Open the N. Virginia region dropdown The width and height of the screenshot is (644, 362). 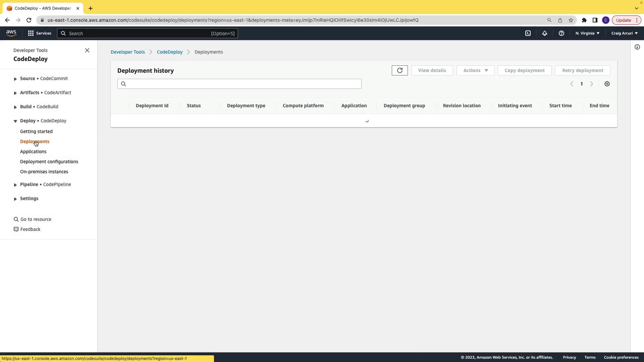tap(587, 33)
